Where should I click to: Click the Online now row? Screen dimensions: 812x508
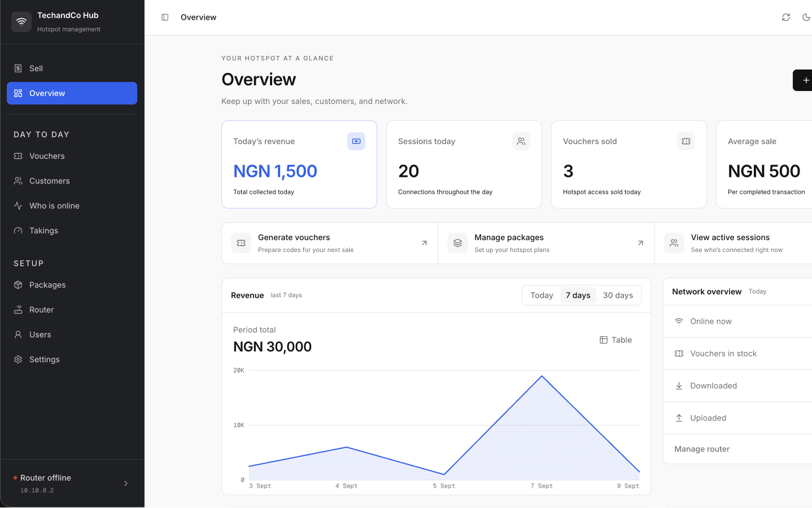[x=737, y=322]
